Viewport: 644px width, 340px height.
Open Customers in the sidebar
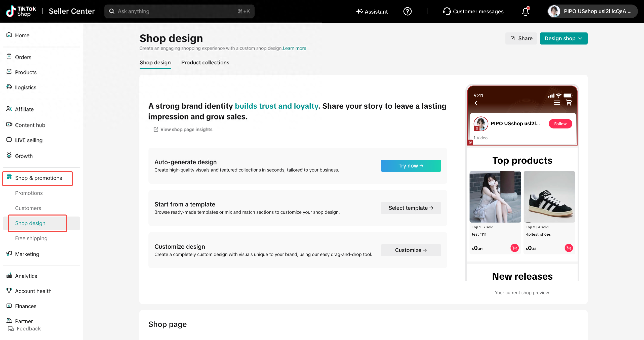coord(28,208)
